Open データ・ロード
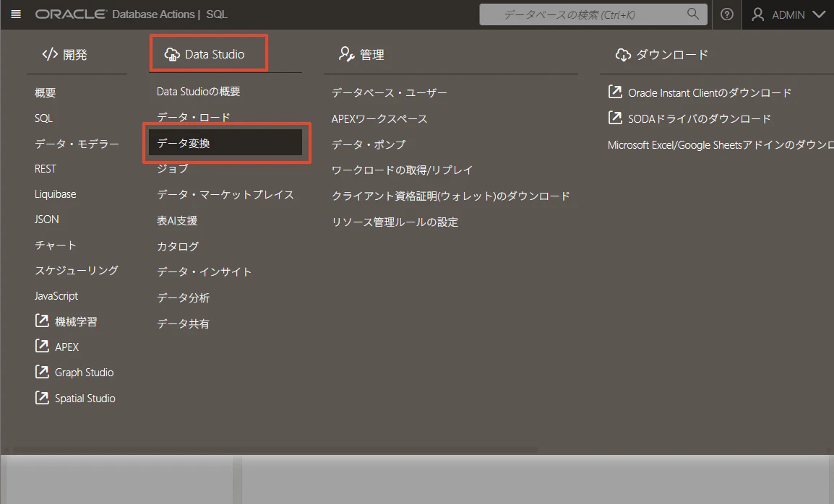 (194, 117)
